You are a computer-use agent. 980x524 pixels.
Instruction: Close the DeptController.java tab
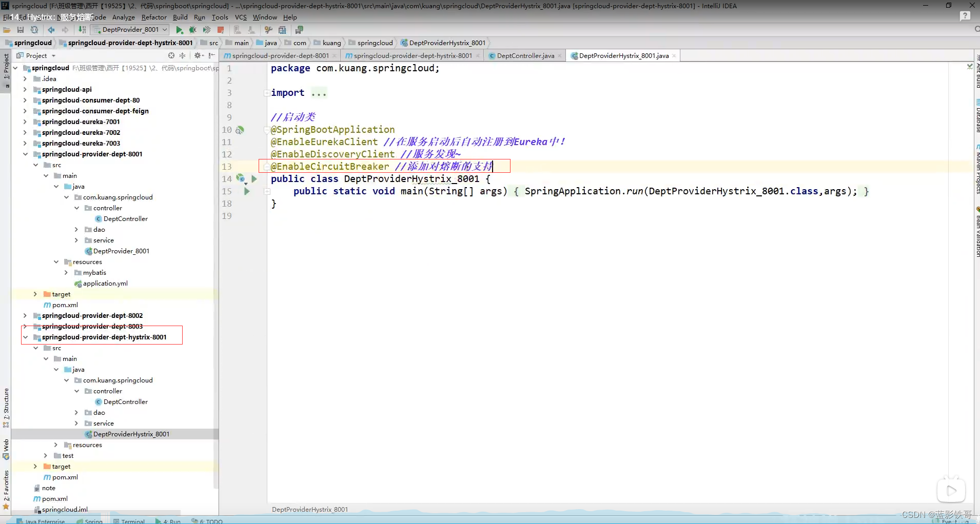[559, 56]
